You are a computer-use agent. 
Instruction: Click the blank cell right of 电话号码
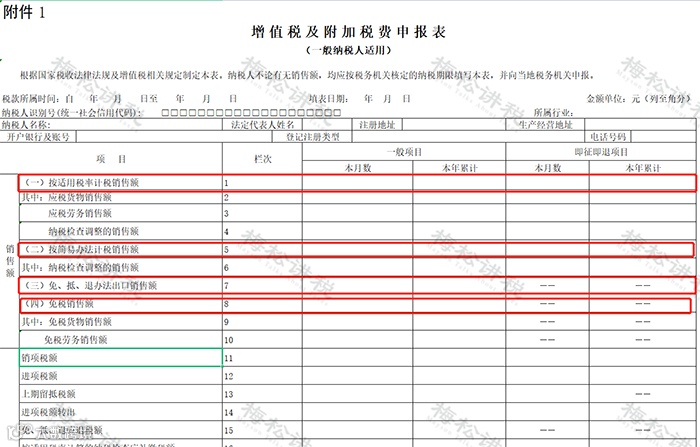click(x=664, y=137)
